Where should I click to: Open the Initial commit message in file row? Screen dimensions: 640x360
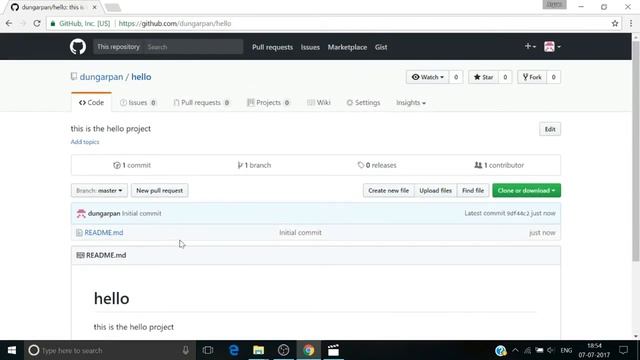pyautogui.click(x=300, y=233)
